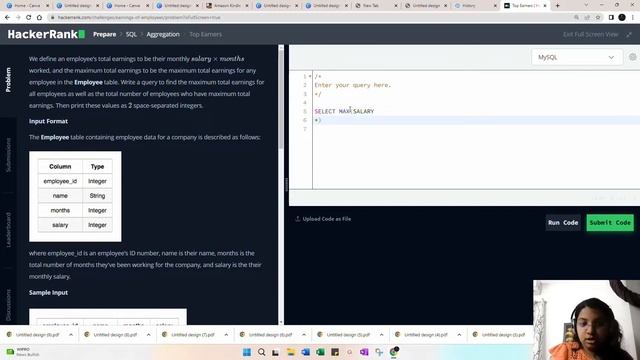640x360 pixels.
Task: Click the Upload Code as File icon
Action: pos(298,219)
